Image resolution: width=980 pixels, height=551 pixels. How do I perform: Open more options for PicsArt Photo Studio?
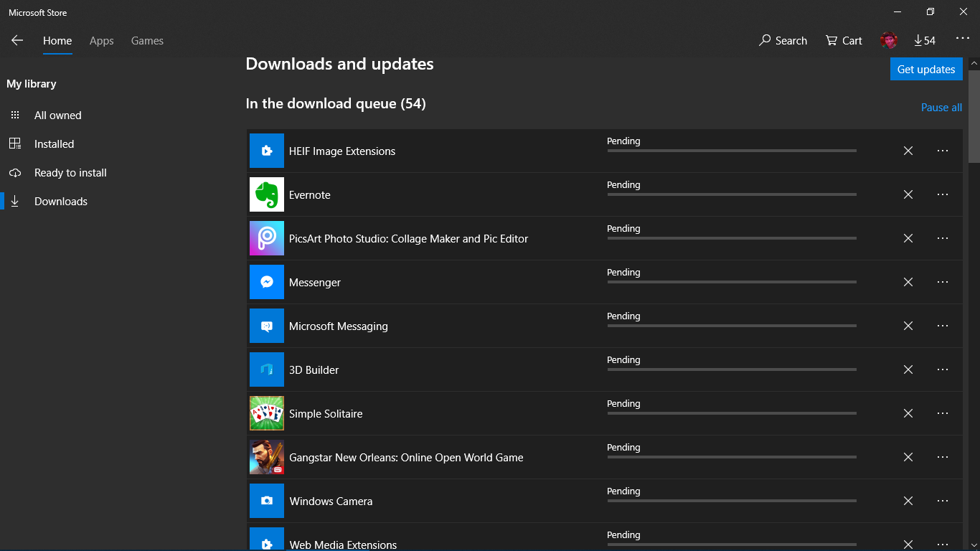(943, 238)
